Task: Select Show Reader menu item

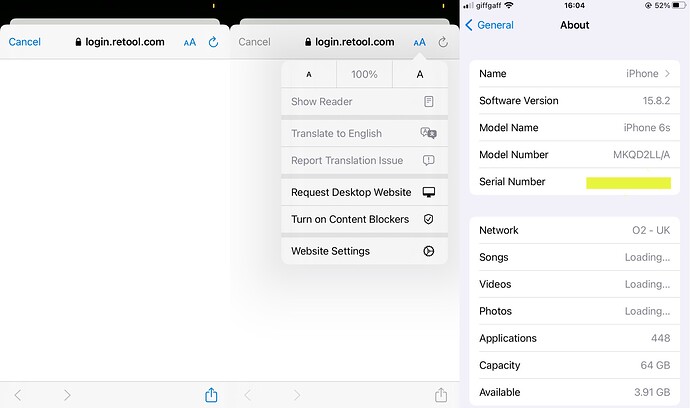Action: point(364,102)
